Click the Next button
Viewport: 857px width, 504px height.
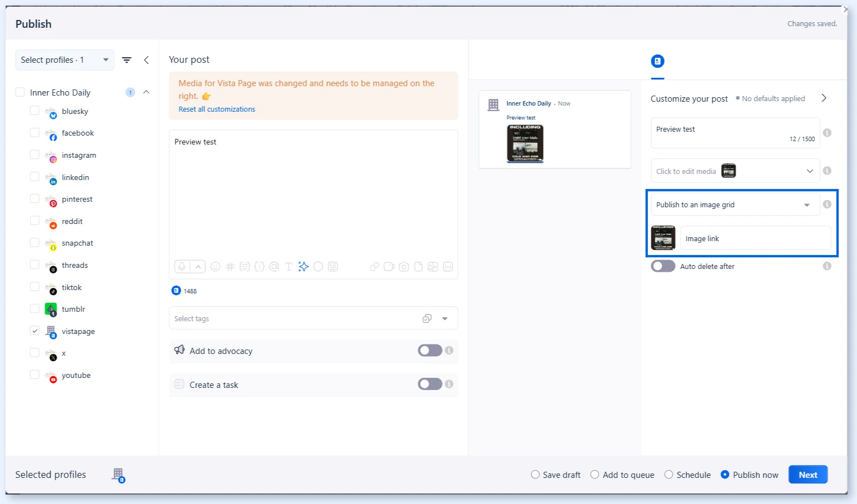pyautogui.click(x=808, y=475)
